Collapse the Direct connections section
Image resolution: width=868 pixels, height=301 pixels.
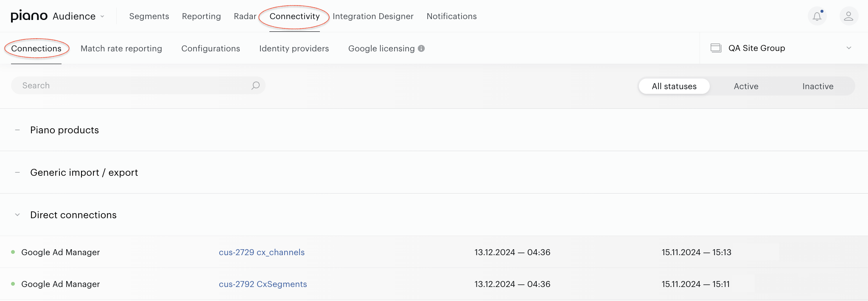tap(17, 215)
